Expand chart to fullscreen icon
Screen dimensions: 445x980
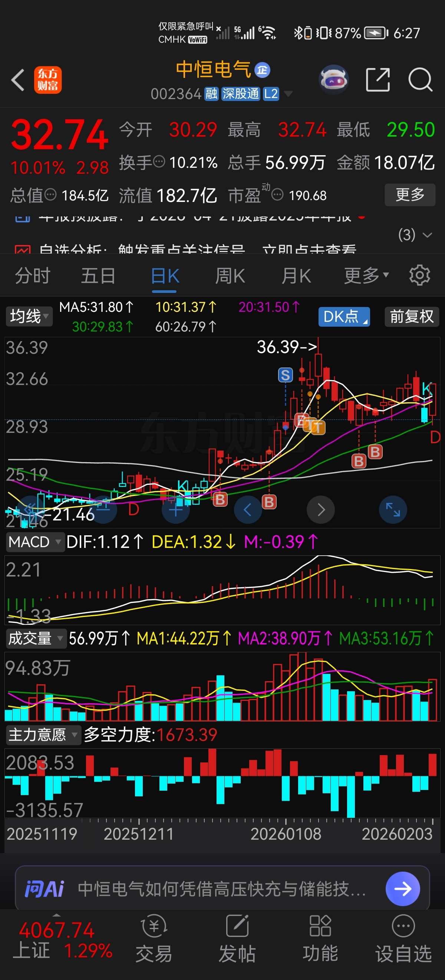tap(393, 510)
